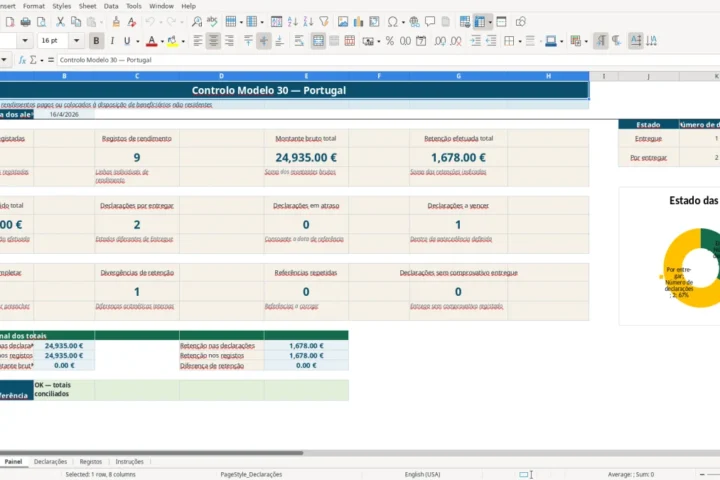Expand background color dropdown arrow
This screenshot has width=720, height=480.
tap(183, 41)
